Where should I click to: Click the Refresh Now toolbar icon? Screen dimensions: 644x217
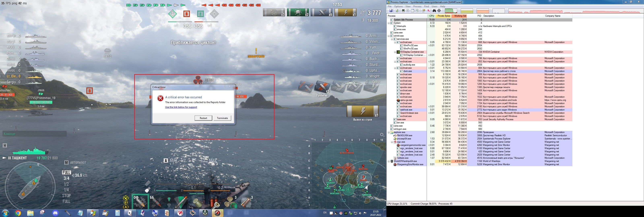(397, 11)
